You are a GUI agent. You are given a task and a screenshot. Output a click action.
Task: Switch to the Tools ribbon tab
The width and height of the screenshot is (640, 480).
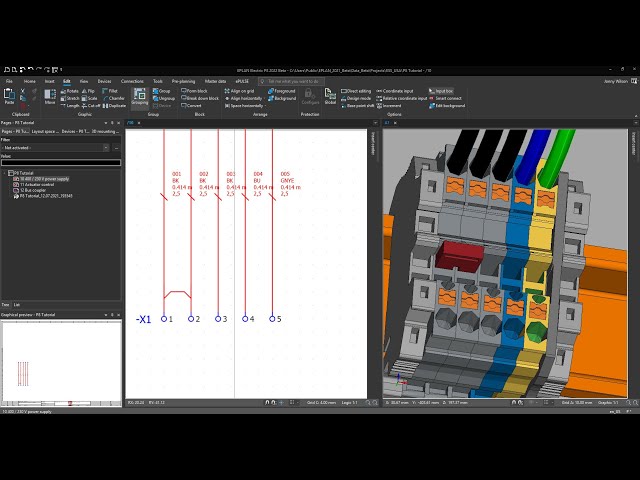[x=158, y=81]
